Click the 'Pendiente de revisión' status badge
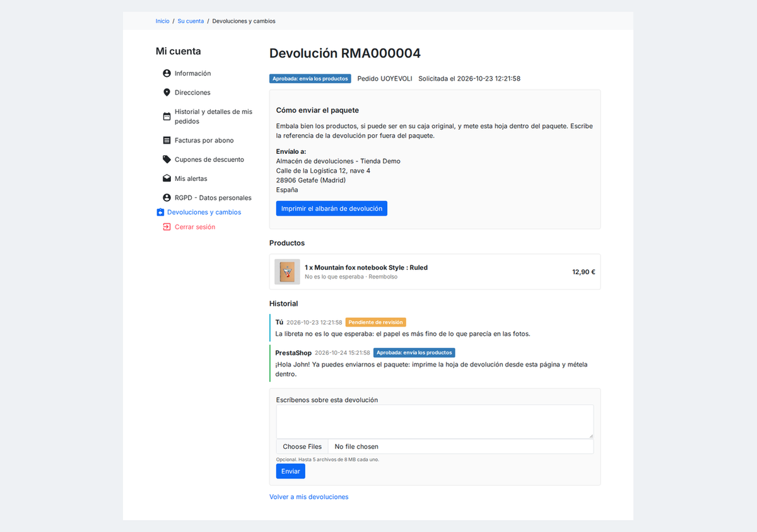The height and width of the screenshot is (532, 757). [x=376, y=322]
